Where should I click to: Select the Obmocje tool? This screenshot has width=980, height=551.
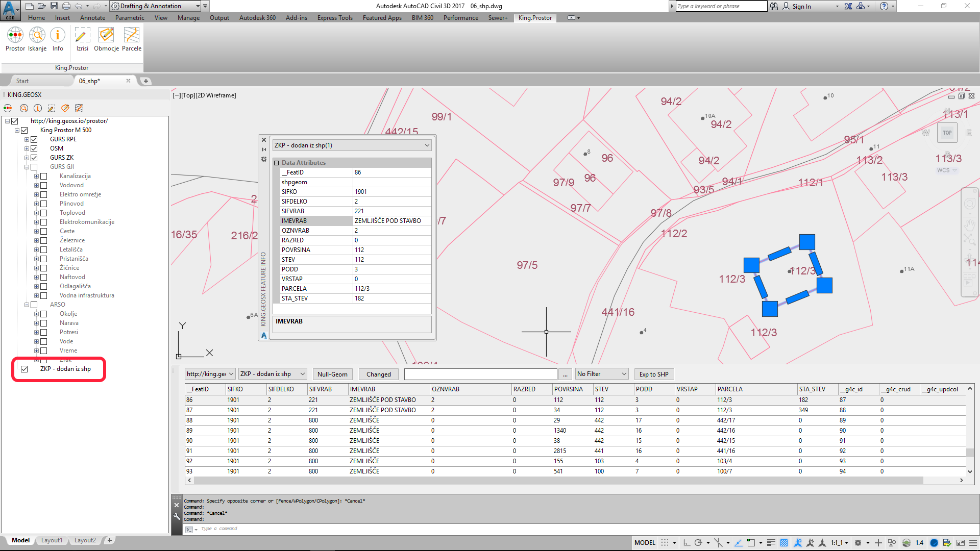click(x=106, y=39)
